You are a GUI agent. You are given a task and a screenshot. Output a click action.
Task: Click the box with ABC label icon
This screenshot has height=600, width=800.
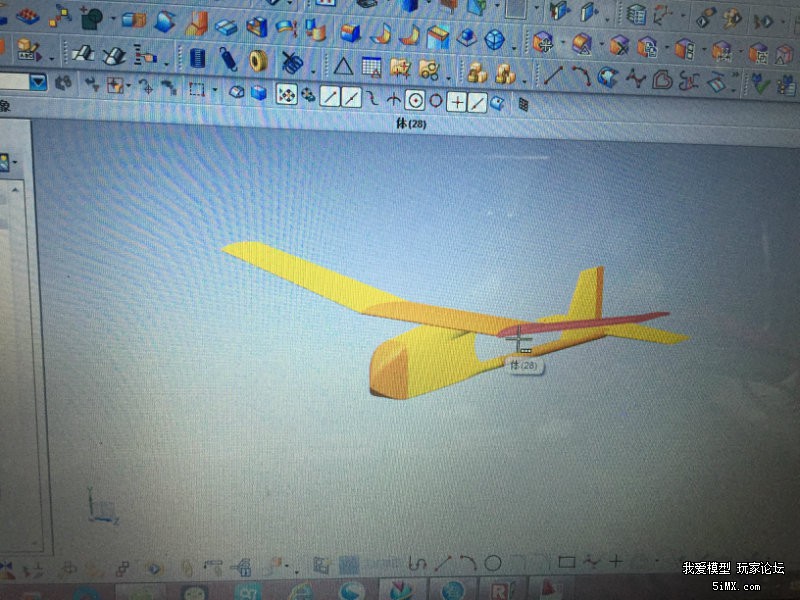pos(28,49)
